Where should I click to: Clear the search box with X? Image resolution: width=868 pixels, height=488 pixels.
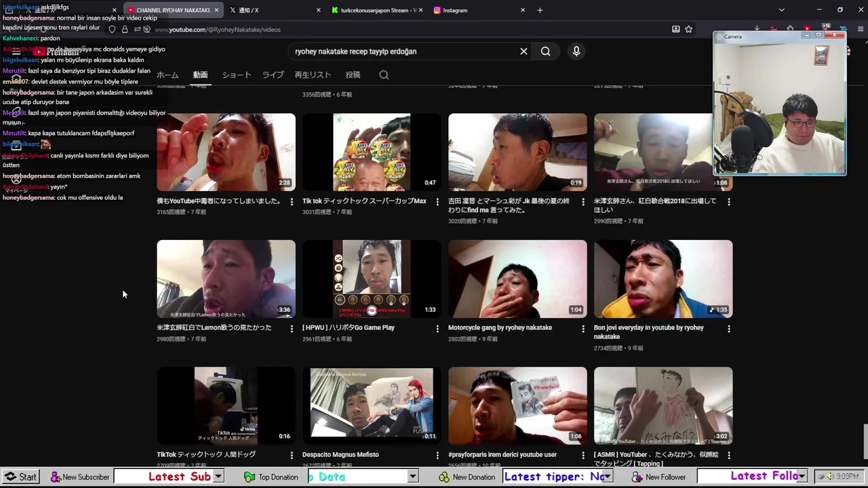(524, 52)
